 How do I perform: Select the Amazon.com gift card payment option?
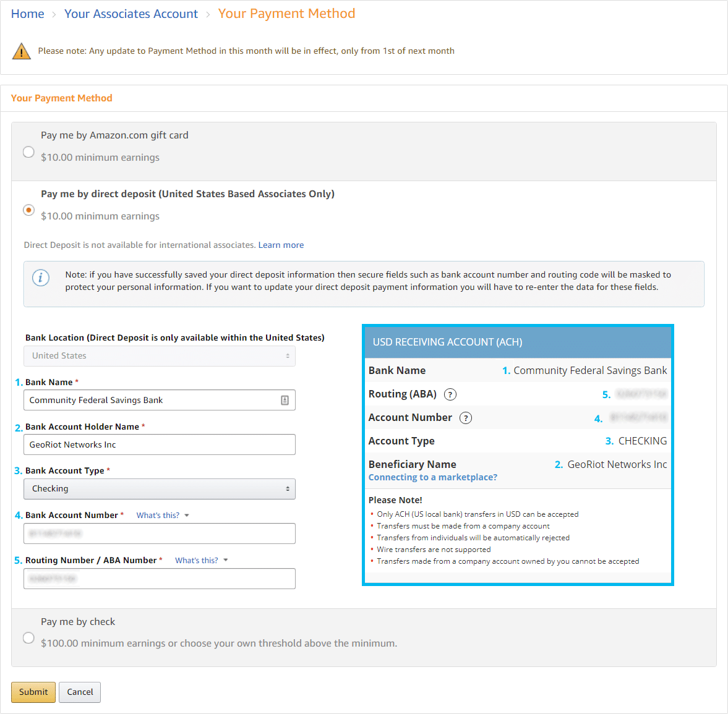click(28, 151)
